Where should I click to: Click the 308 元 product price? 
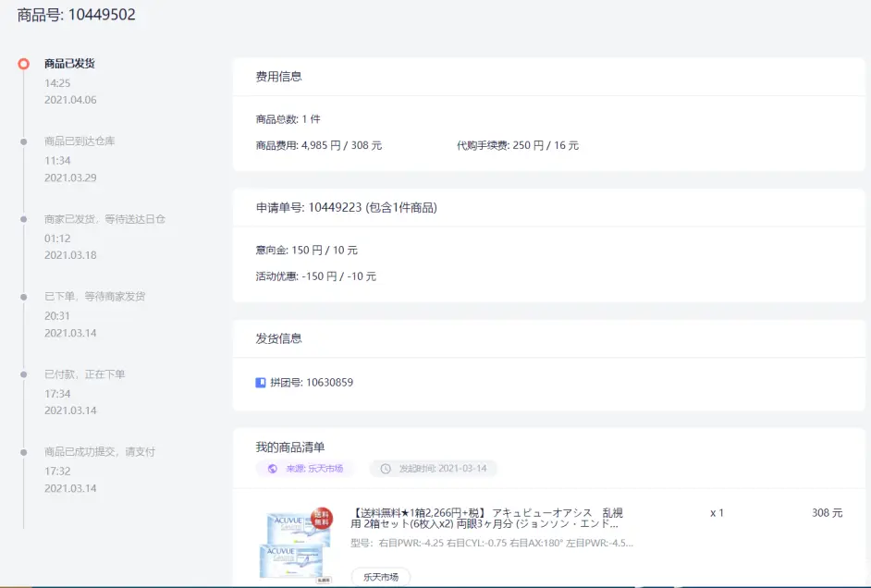[828, 513]
